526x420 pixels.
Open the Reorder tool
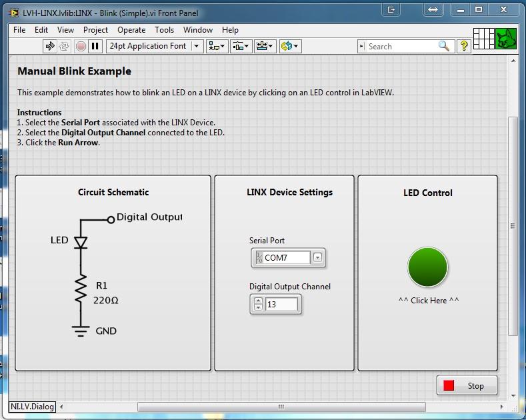(290, 46)
